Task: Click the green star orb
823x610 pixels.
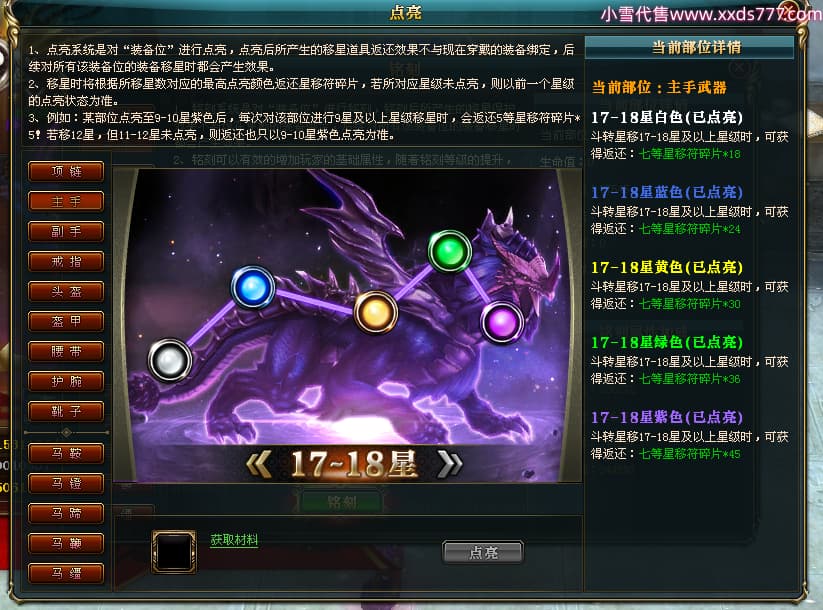Action: click(x=450, y=251)
